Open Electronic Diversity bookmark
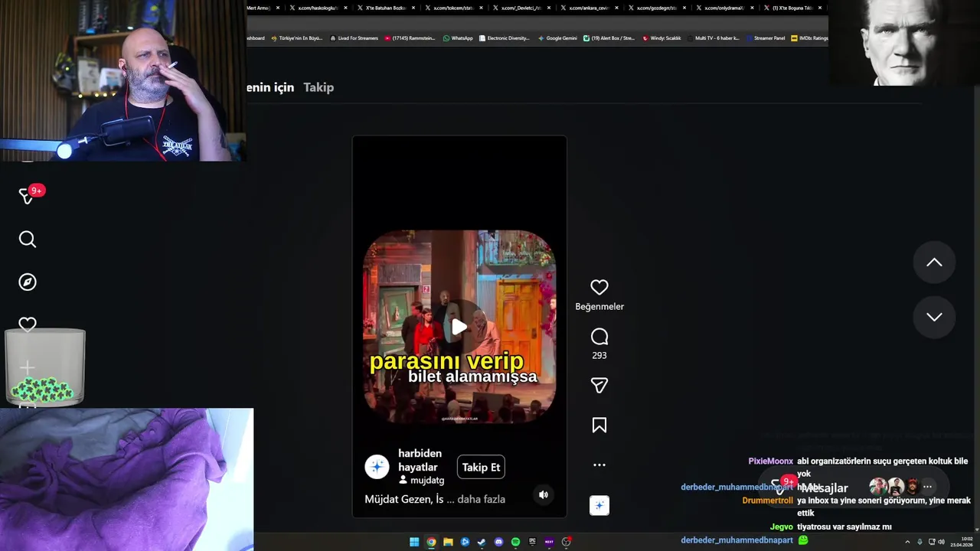Image resolution: width=980 pixels, height=551 pixels. (x=504, y=38)
